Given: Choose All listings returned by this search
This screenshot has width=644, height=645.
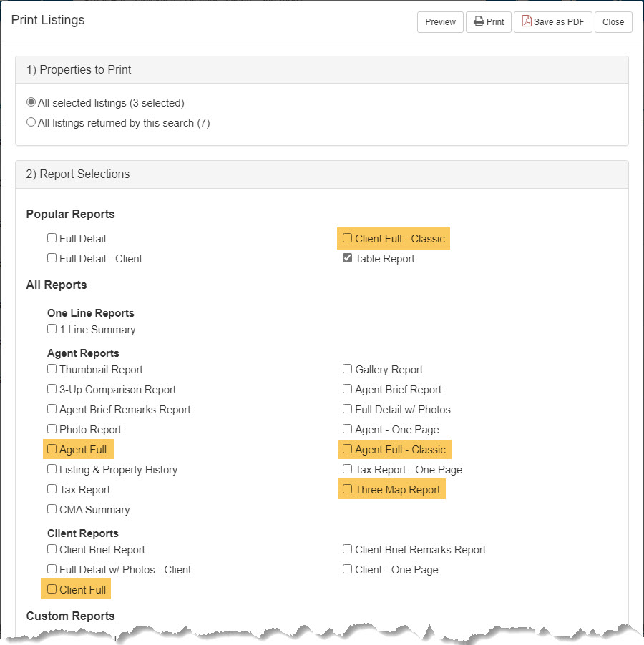Looking at the screenshot, I should (31, 122).
